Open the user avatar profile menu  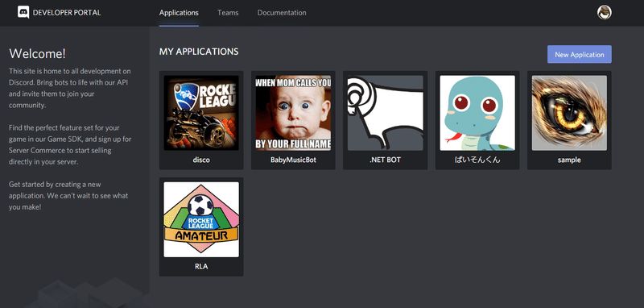tap(605, 12)
